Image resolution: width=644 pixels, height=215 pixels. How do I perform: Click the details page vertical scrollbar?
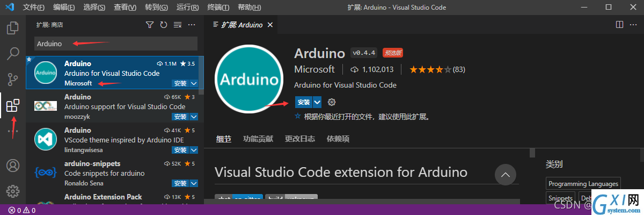click(x=532, y=153)
